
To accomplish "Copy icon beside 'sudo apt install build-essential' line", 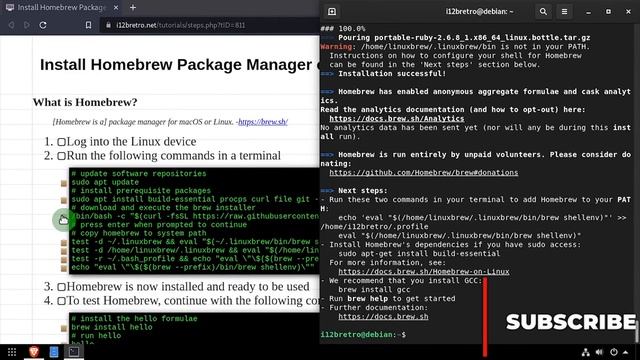I will [x=64, y=200].
